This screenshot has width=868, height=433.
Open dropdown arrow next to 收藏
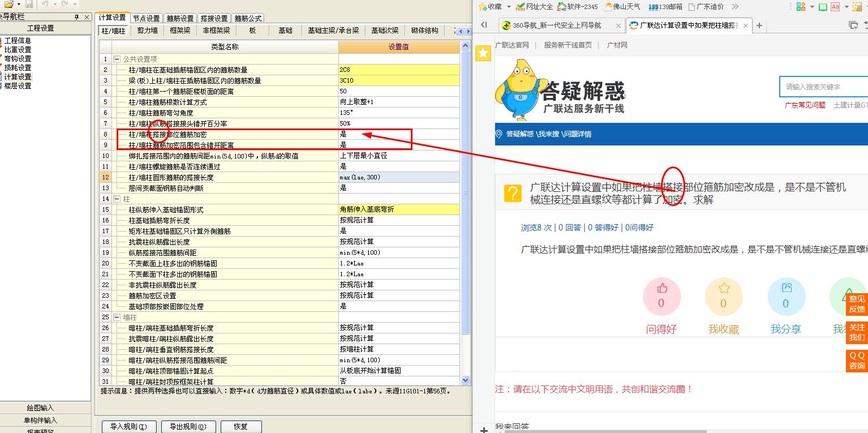click(509, 7)
